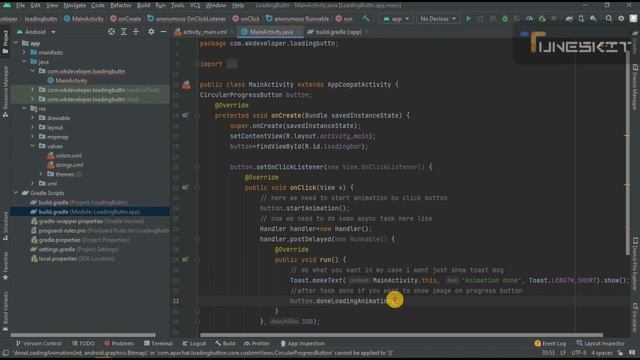Toggle the Favorites side panel button
The image size is (640, 360).
pyautogui.click(x=5, y=266)
